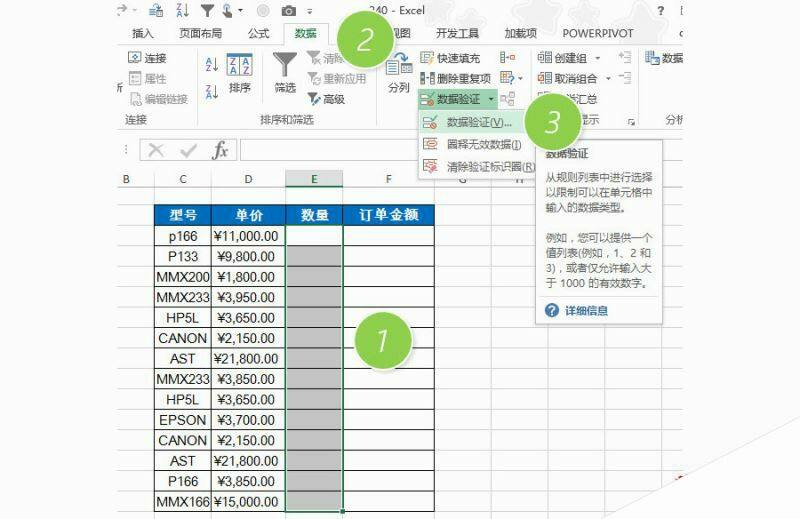Click the cell containing P133
This screenshot has height=519, width=800.
click(x=183, y=256)
